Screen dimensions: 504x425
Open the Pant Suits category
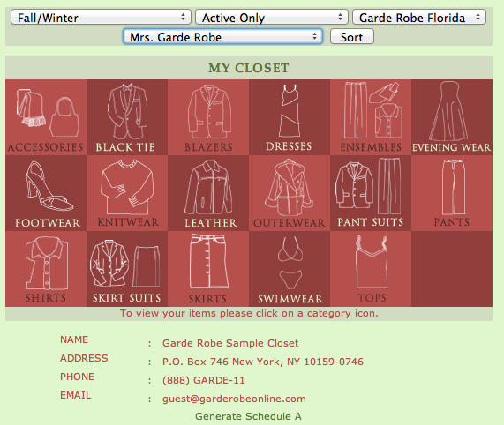tap(371, 193)
